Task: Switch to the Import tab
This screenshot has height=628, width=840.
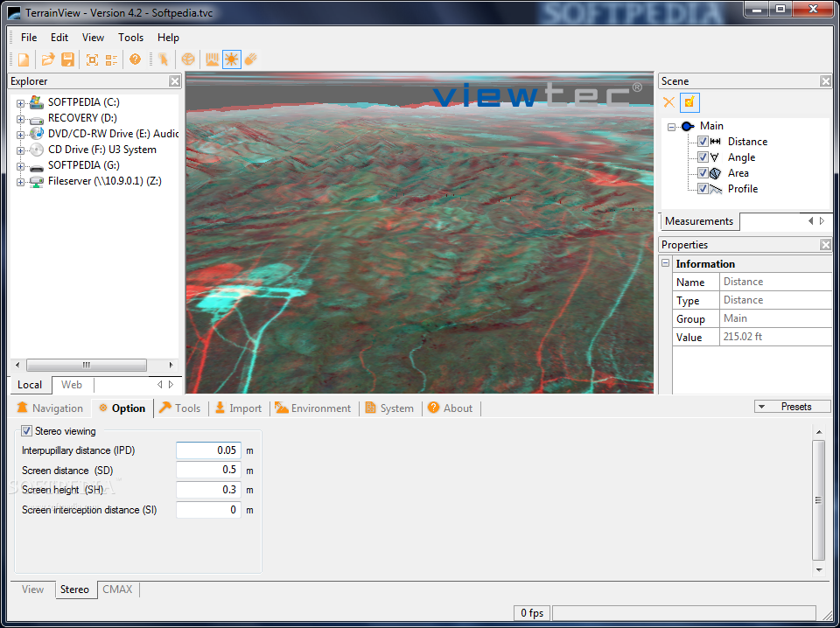Action: 238,408
